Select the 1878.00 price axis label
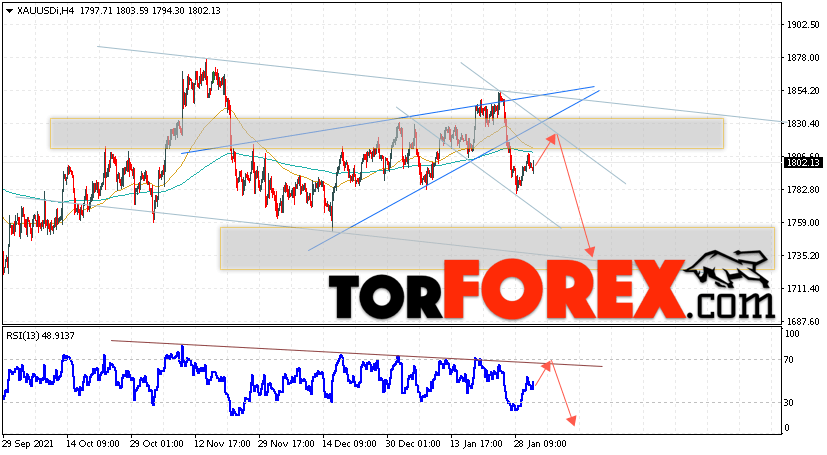Image resolution: width=827 pixels, height=455 pixels. (x=803, y=57)
